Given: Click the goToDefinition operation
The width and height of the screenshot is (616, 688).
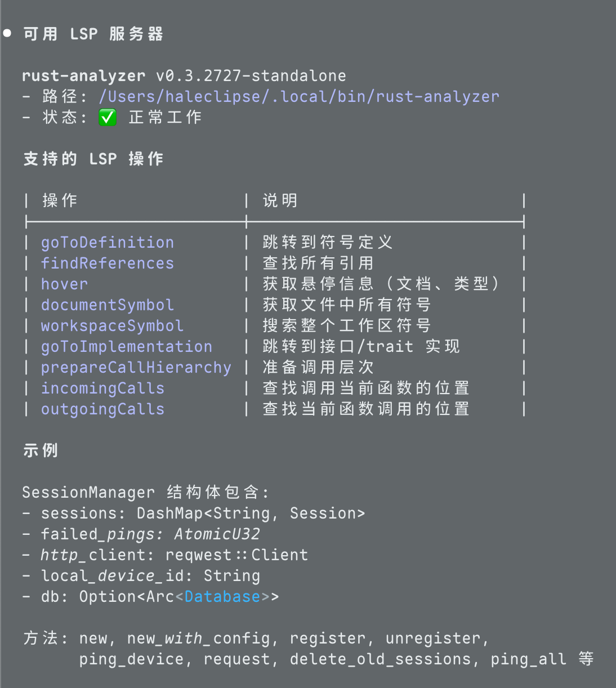Looking at the screenshot, I should (108, 242).
